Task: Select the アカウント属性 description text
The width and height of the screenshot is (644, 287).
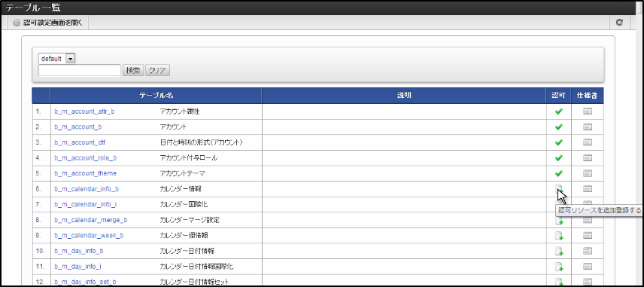Action: click(x=180, y=111)
